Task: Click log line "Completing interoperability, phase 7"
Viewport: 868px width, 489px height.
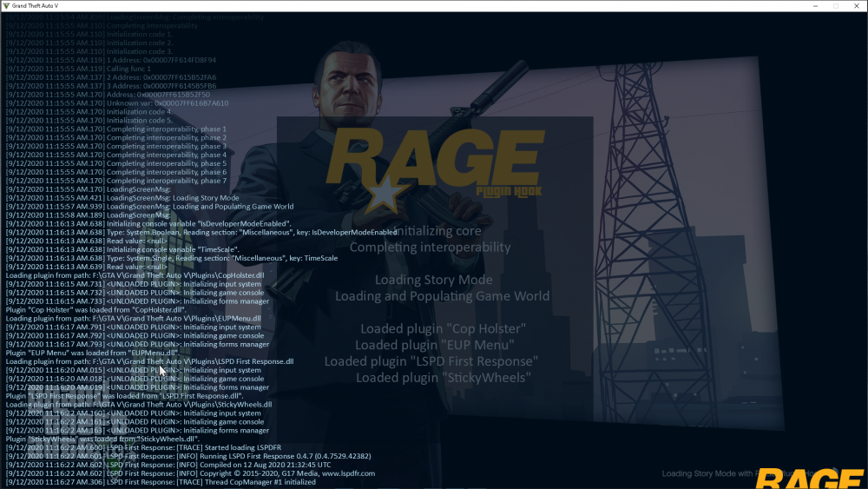Action: pos(115,181)
